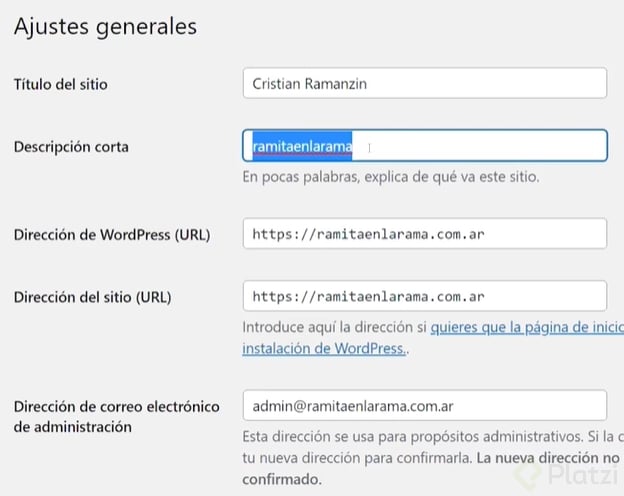Follow the "instalación de WordPress" link

click(323, 349)
